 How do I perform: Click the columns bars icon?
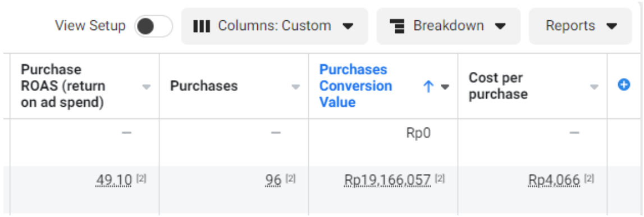point(202,26)
